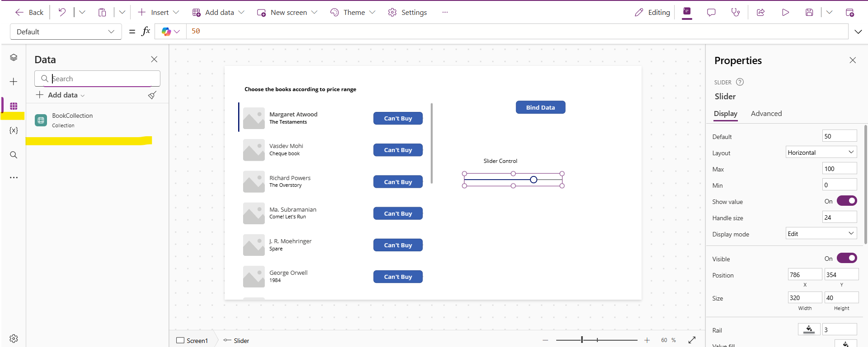
Task: Click the Bind Data button
Action: (x=540, y=107)
